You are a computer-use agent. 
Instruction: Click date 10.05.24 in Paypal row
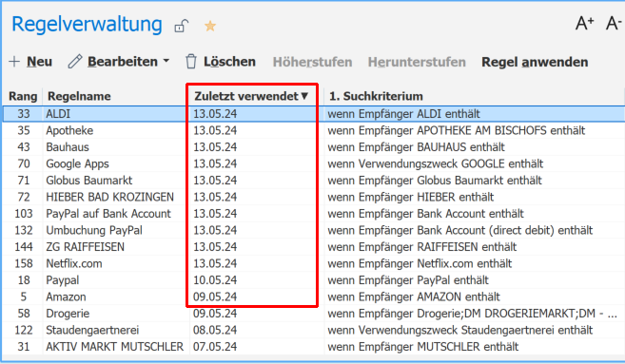point(215,280)
